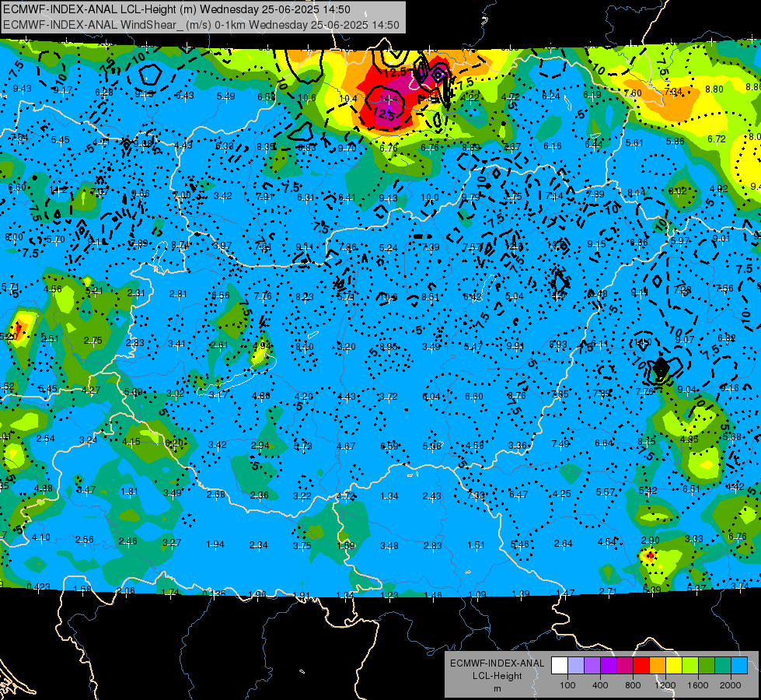The height and width of the screenshot is (700, 761).
Task: Click the grid value 3.20
Action: (x=347, y=347)
